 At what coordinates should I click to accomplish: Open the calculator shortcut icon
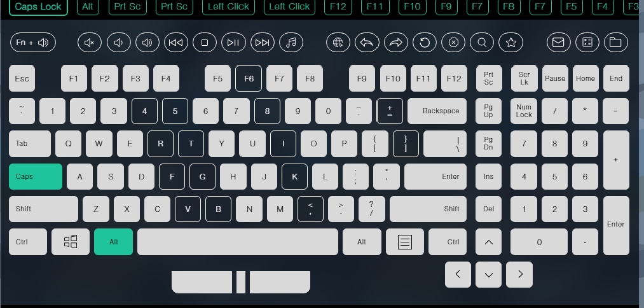pos(587,43)
